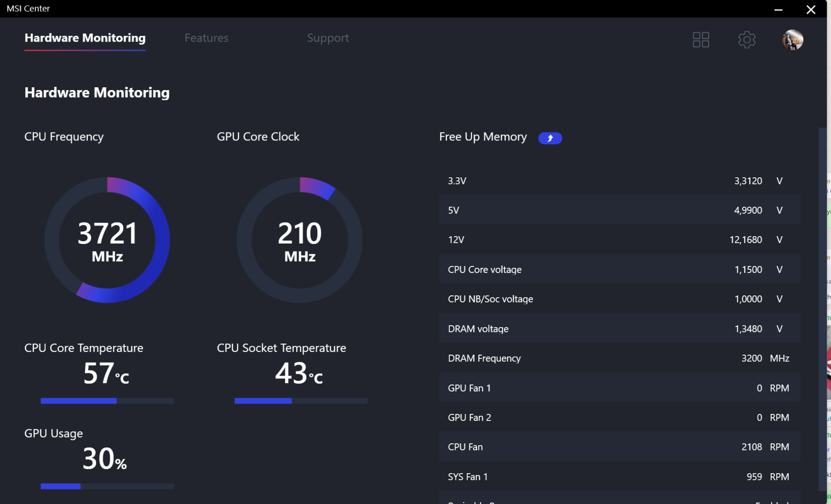Select the CPU Core voltage row
The width and height of the screenshot is (831, 504).
[x=619, y=269]
